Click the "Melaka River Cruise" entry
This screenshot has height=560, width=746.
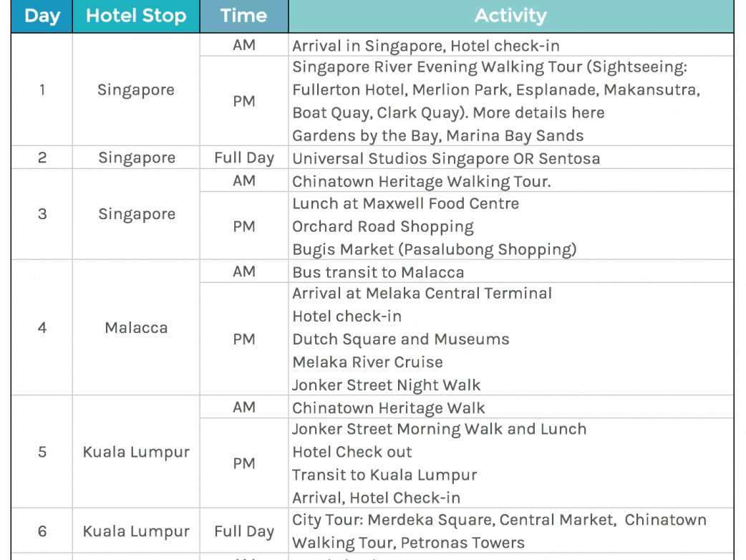pyautogui.click(x=368, y=362)
